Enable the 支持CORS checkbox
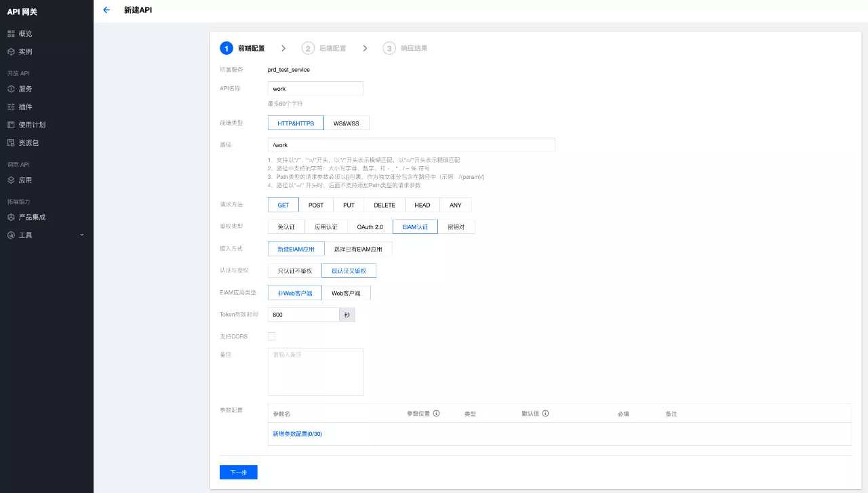Viewport: 868px width, 493px height. (272, 336)
